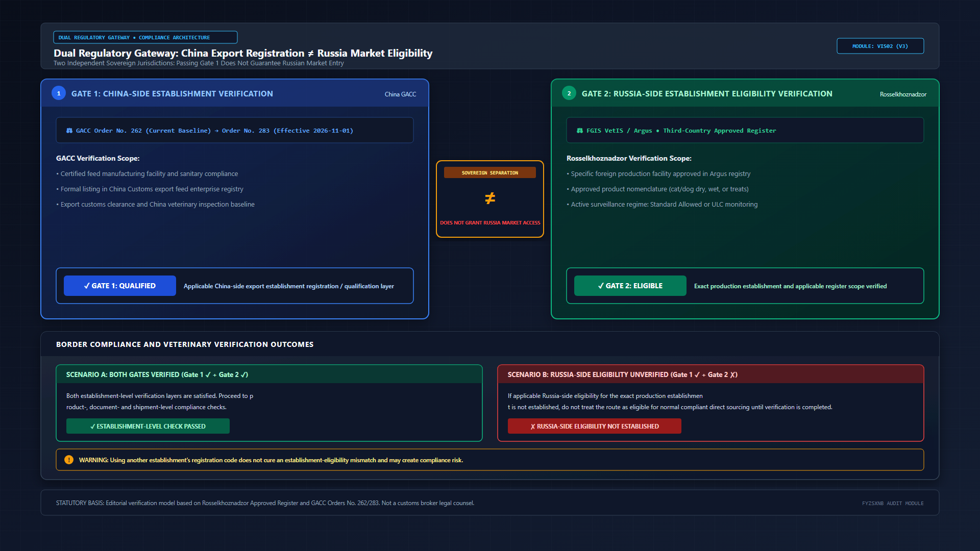
Task: Click 'Applicable China-side export establishment registration' text
Action: tap(289, 286)
